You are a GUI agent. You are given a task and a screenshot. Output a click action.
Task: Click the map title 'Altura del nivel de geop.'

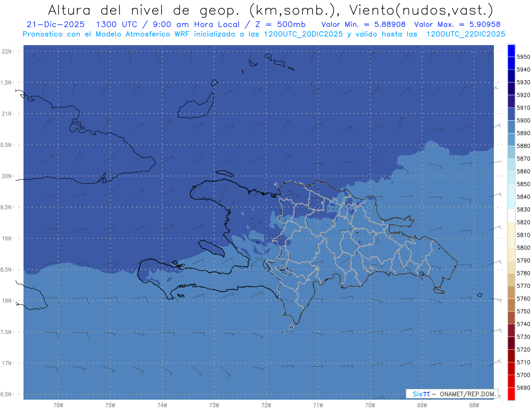(x=144, y=10)
